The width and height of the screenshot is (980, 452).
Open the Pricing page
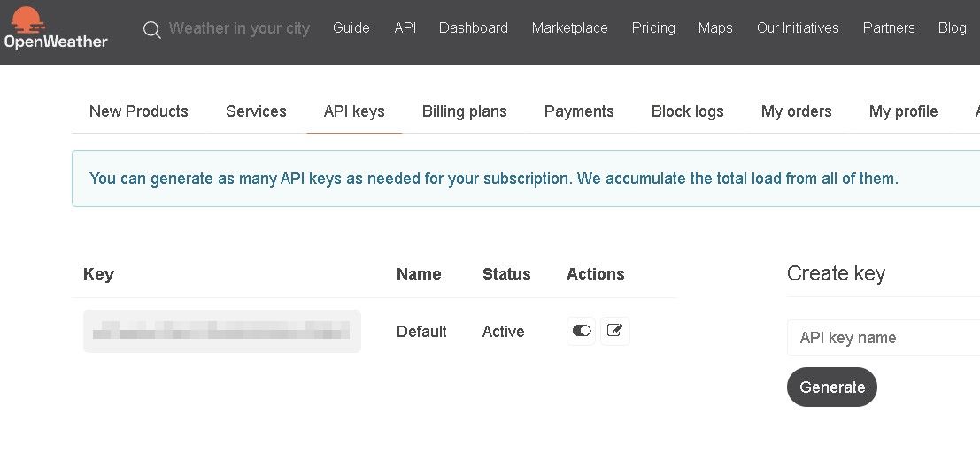(x=652, y=28)
